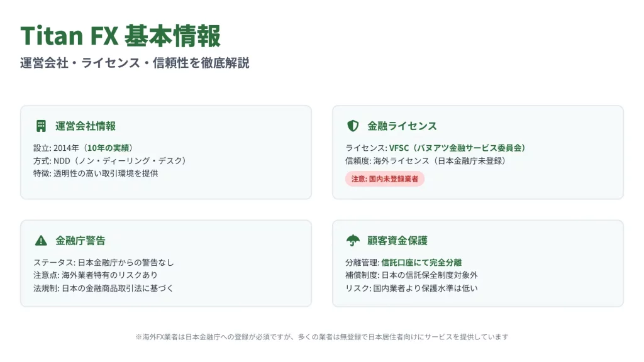Click the warning triangle icon beside 金融庁警告

click(x=41, y=241)
